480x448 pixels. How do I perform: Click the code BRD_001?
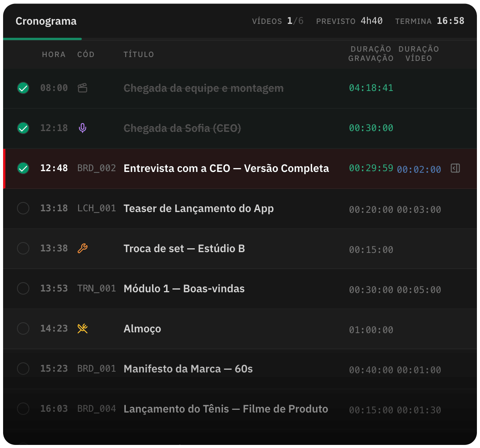click(x=96, y=369)
